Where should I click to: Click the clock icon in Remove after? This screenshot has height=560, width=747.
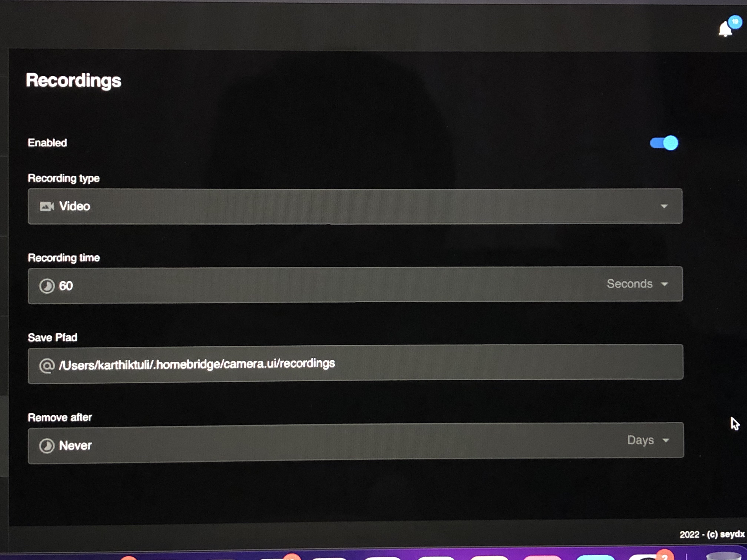click(x=47, y=446)
